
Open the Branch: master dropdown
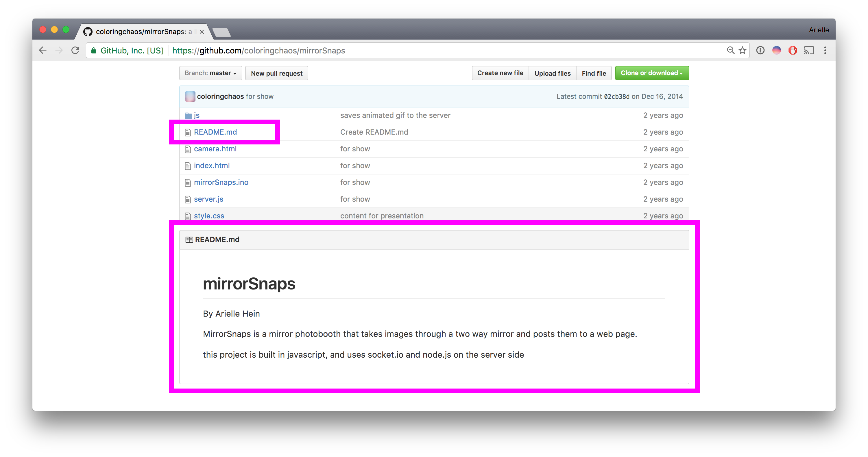(210, 73)
